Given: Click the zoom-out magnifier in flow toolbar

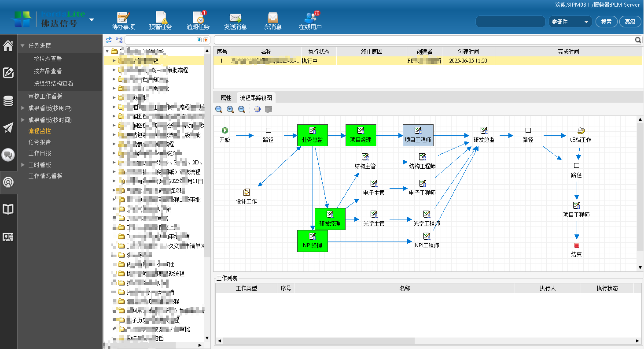Looking at the screenshot, I should (242, 109).
